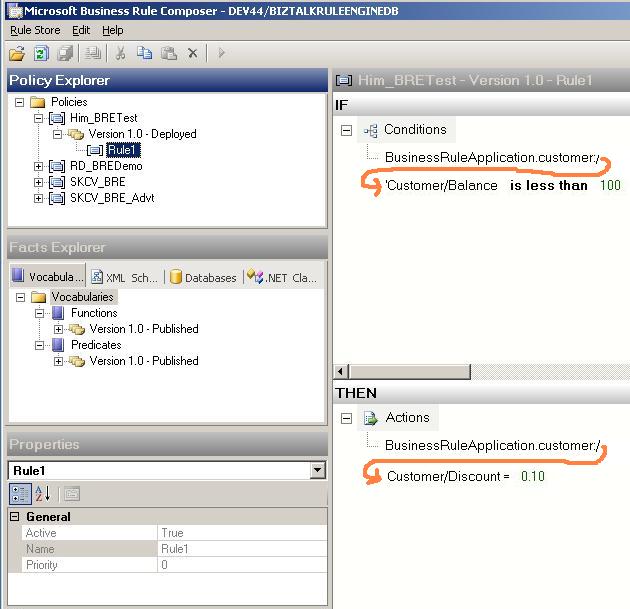Viewport: 630px width, 609px height.
Task: Click the IF pane horizontal scrollbar thumb
Action: [x=409, y=372]
